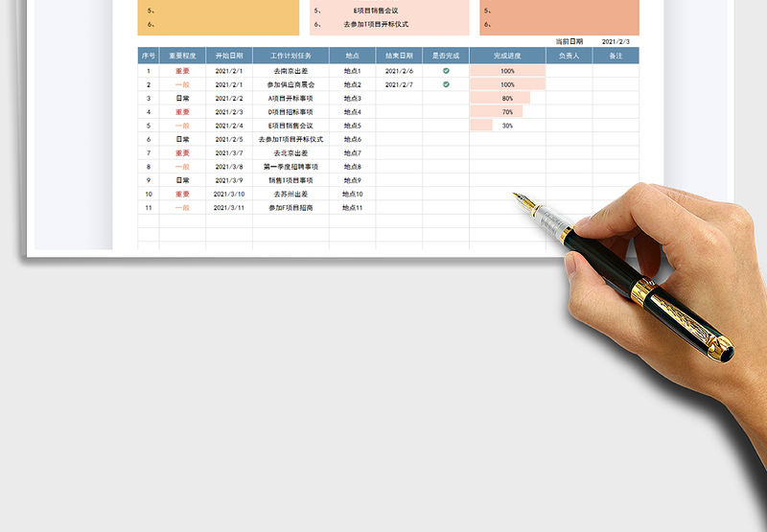Select the 备注 header cell
Image resolution: width=767 pixels, height=532 pixels.
click(x=616, y=56)
